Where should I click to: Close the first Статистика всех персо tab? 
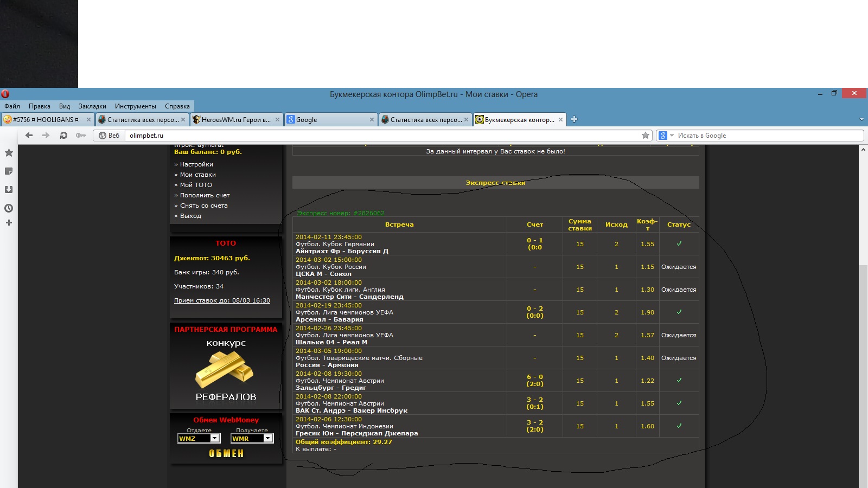coord(183,120)
